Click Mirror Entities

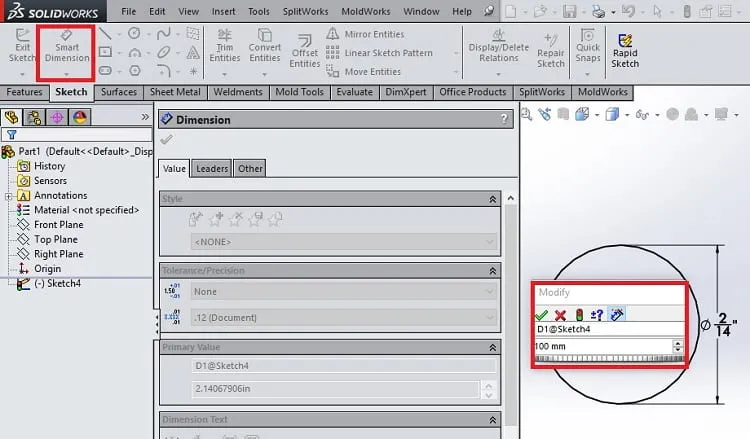pyautogui.click(x=365, y=34)
